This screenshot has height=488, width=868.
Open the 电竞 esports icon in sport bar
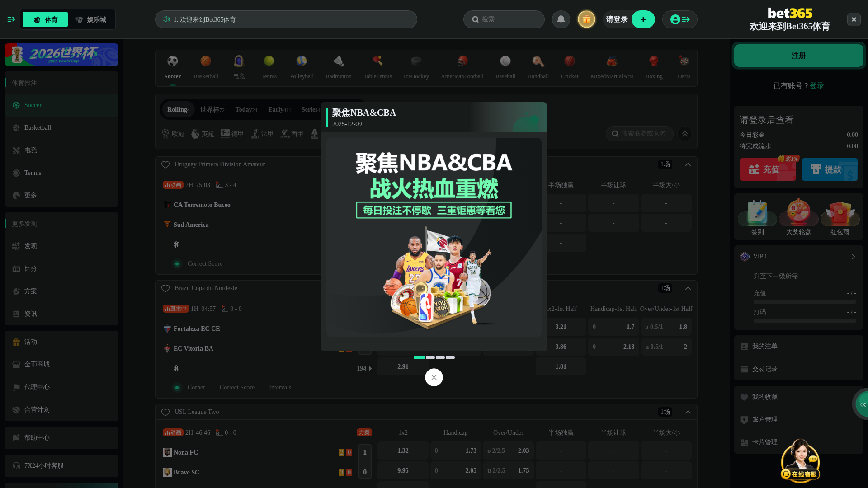tap(239, 61)
